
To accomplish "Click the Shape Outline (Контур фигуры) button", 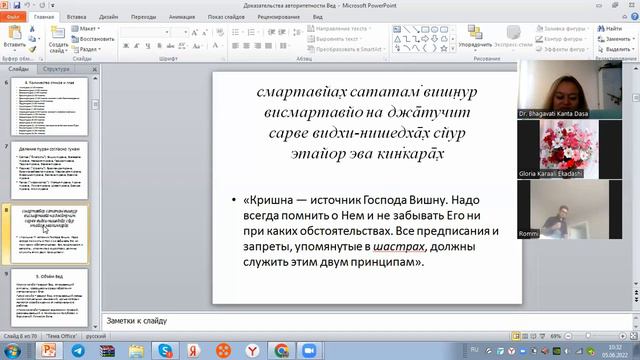I will 562,39.
